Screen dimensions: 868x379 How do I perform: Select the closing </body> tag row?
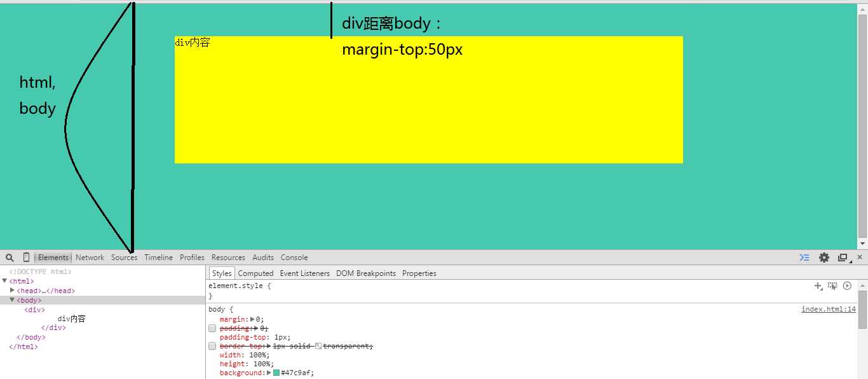pos(31,337)
